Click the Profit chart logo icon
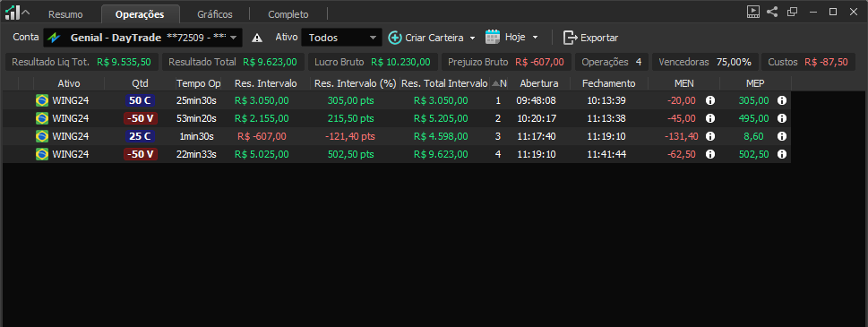This screenshot has width=868, height=327. tap(13, 13)
